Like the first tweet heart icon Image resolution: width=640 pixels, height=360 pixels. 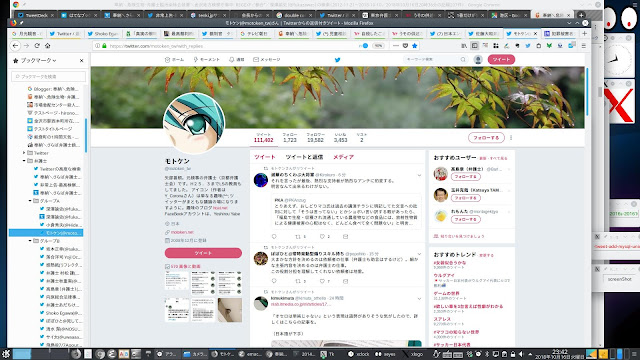click(322, 237)
